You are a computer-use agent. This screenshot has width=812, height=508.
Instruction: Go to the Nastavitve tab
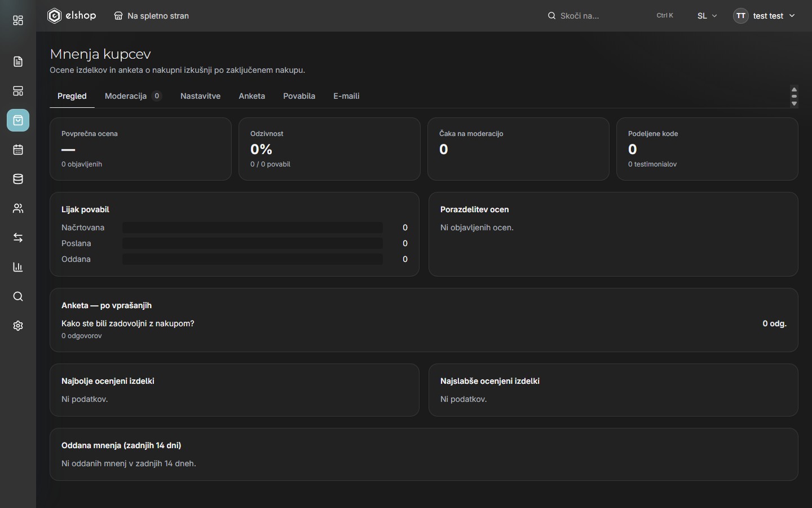[200, 96]
